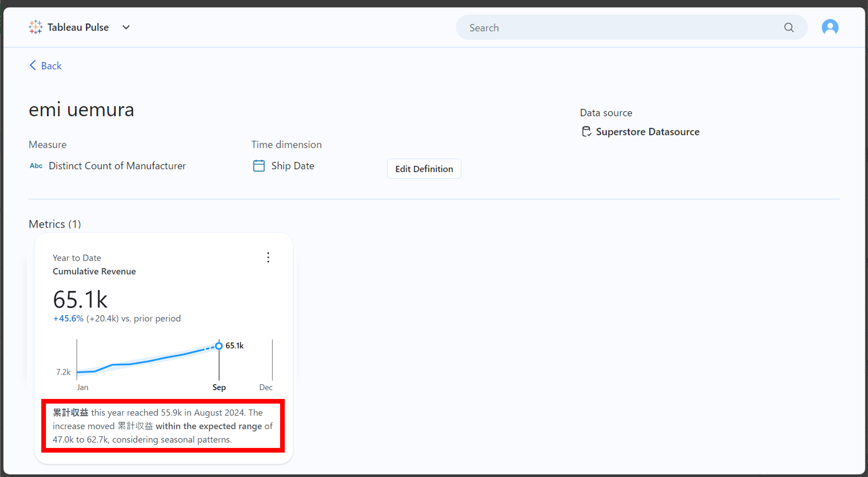Viewport: 868px width, 477px height.
Task: Click the Measure label
Action: [47, 144]
